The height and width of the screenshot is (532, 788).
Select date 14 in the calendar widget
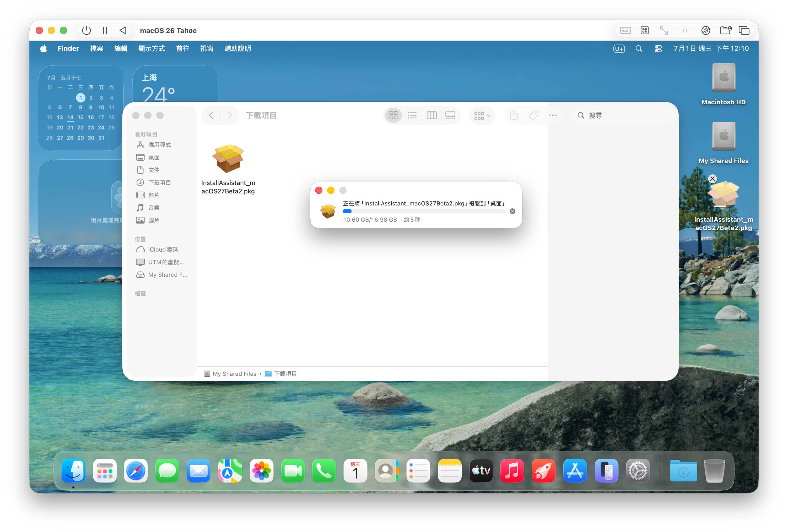(70, 117)
